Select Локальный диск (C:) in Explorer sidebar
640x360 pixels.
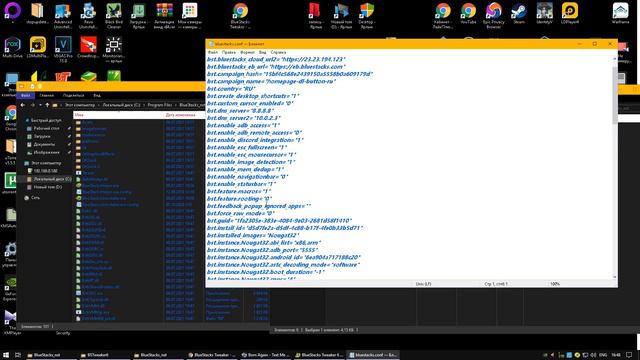tap(49, 179)
